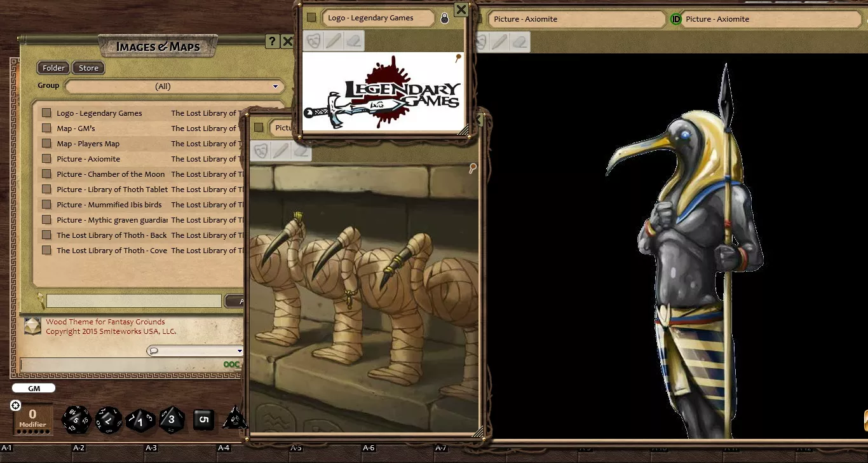The height and width of the screenshot is (463, 868).
Task: Toggle the mask tool in Mummified Ibis window
Action: 260,151
